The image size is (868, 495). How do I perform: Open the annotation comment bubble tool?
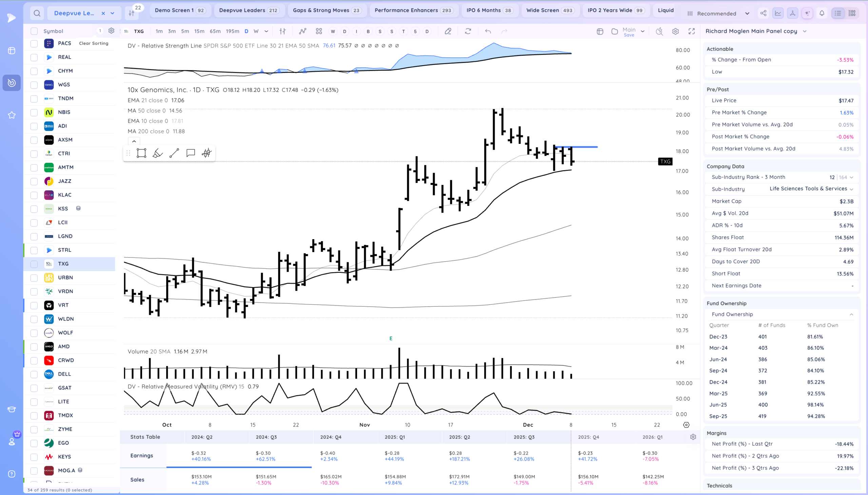click(191, 153)
